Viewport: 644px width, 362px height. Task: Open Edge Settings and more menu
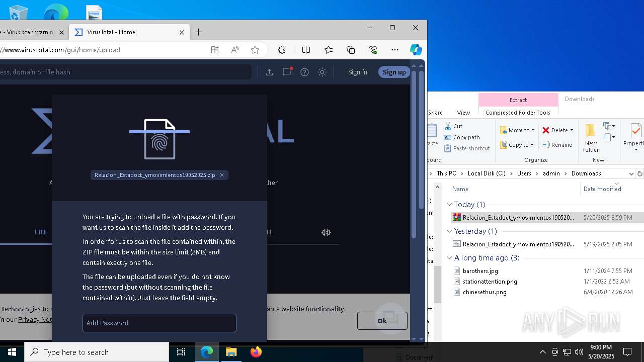(x=395, y=50)
